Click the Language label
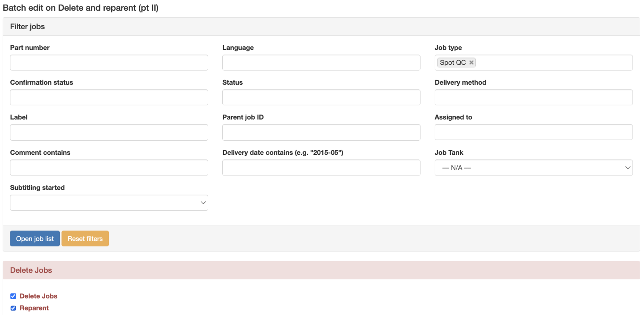Viewport: 644px width, 315px height. [238, 48]
